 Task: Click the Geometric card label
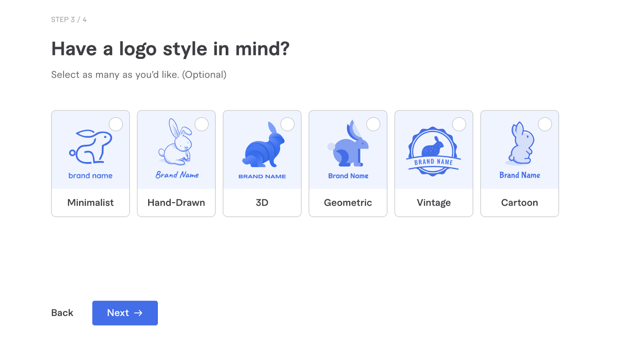(348, 202)
